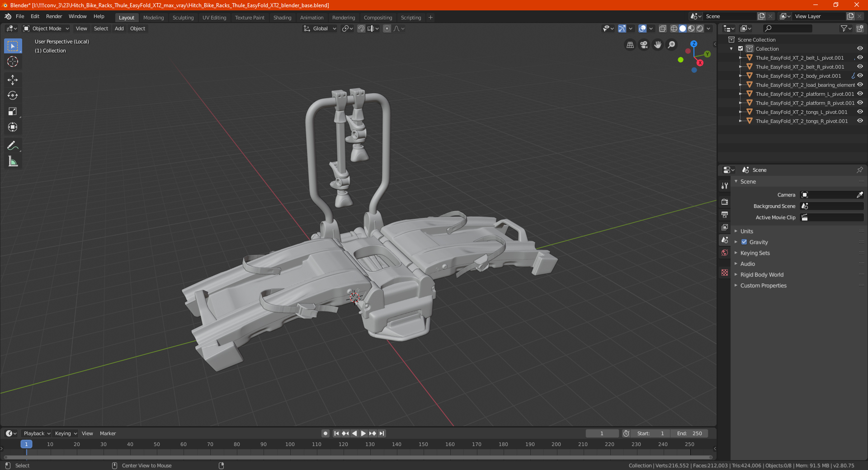The image size is (868, 470).
Task: Hide the Collection in the viewport
Action: tap(860, 49)
